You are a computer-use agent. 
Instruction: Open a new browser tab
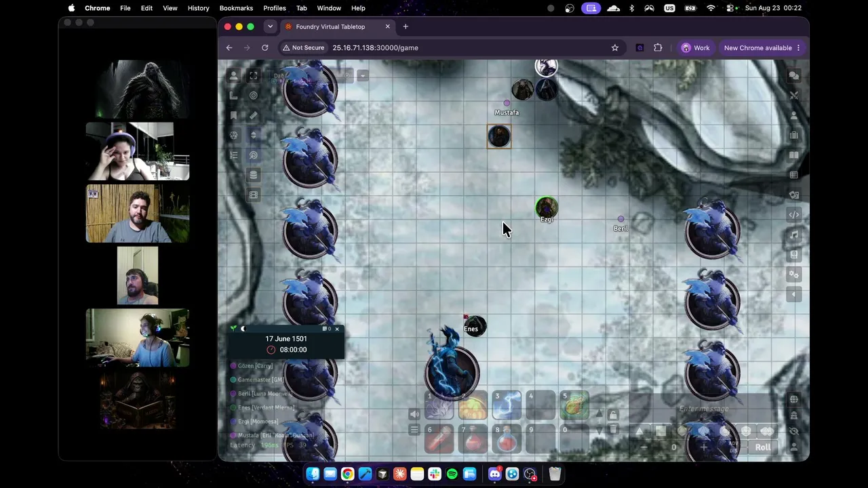click(406, 26)
